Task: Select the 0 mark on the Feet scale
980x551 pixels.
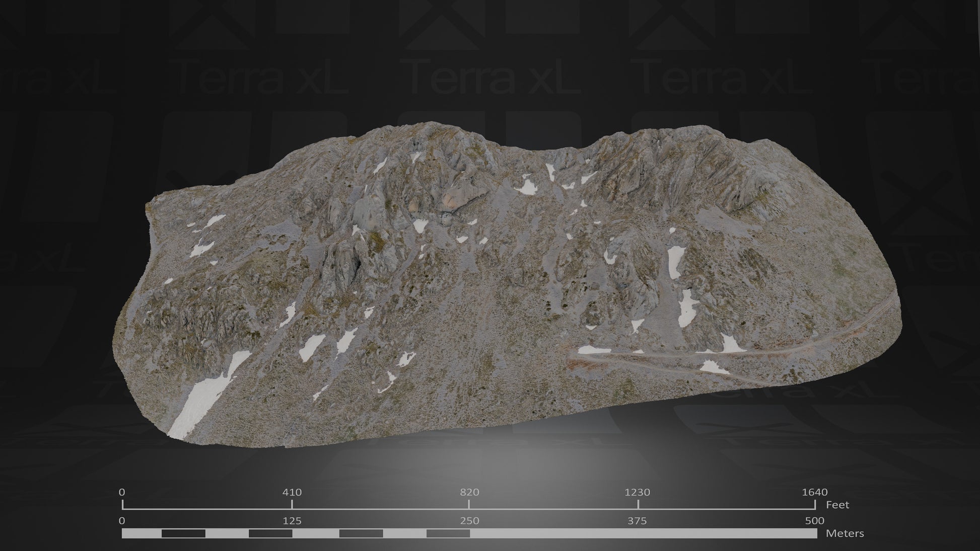Action: [x=122, y=492]
